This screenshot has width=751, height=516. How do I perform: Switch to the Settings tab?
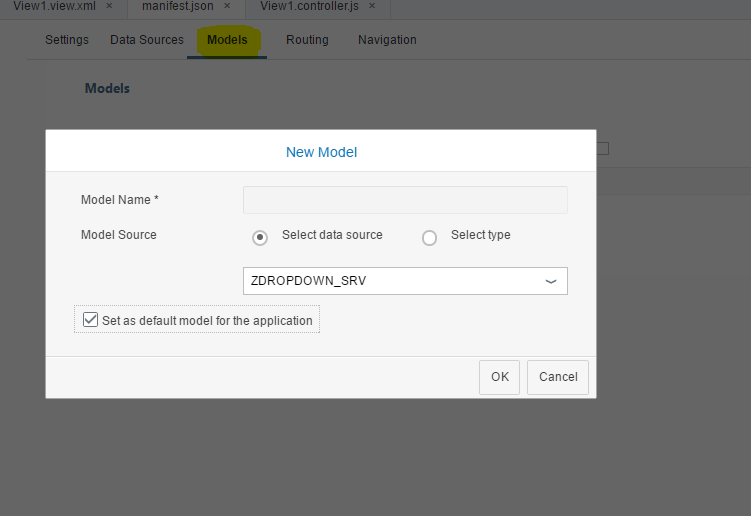67,40
